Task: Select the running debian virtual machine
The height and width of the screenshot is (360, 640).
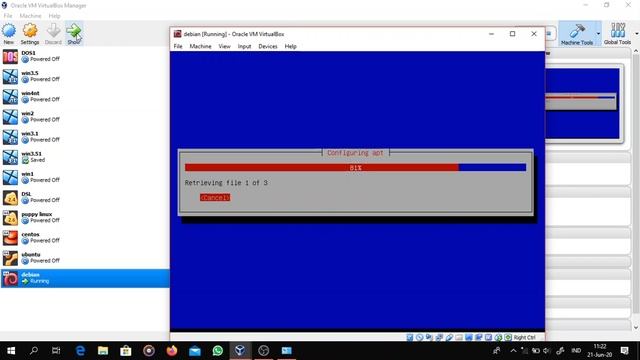Action: coord(85,278)
